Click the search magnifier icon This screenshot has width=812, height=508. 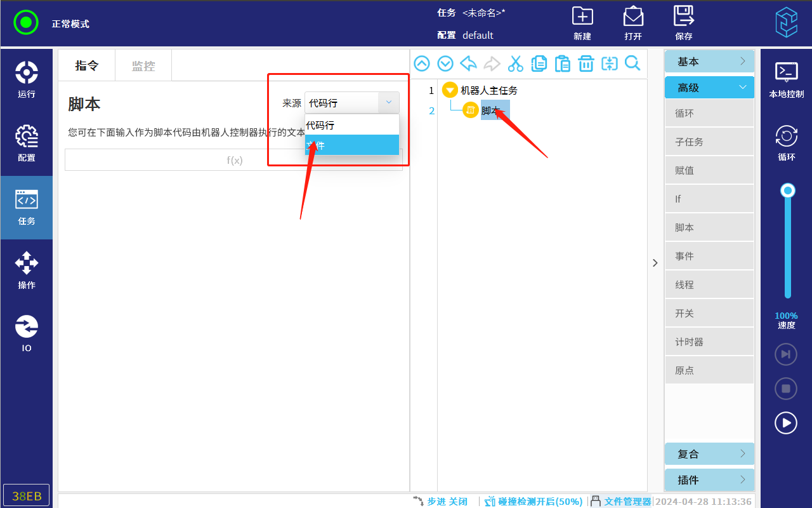[x=632, y=63]
